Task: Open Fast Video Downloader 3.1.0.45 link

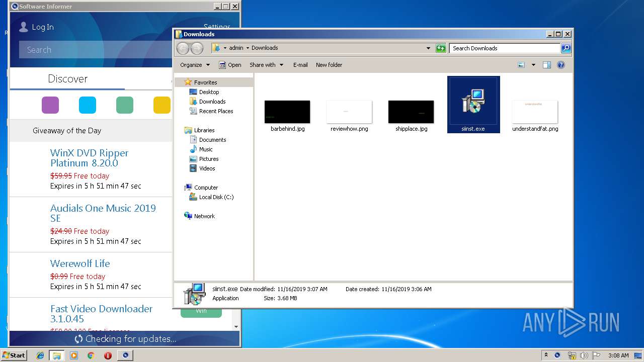Action: [x=101, y=314]
